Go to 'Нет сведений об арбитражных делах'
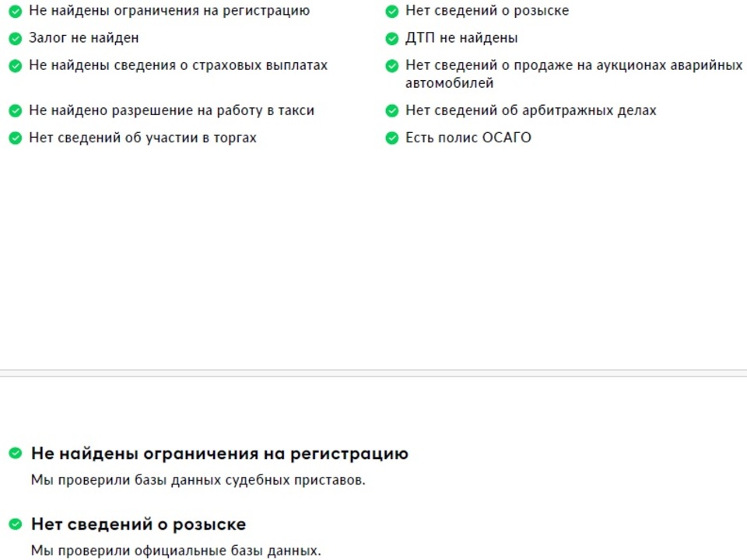747x560 pixels. 530,111
